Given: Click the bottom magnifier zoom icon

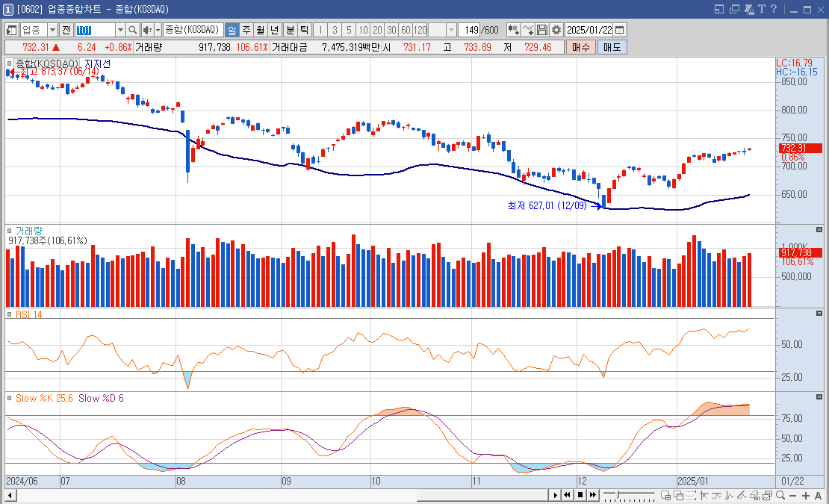Looking at the screenshot, I should tap(780, 495).
